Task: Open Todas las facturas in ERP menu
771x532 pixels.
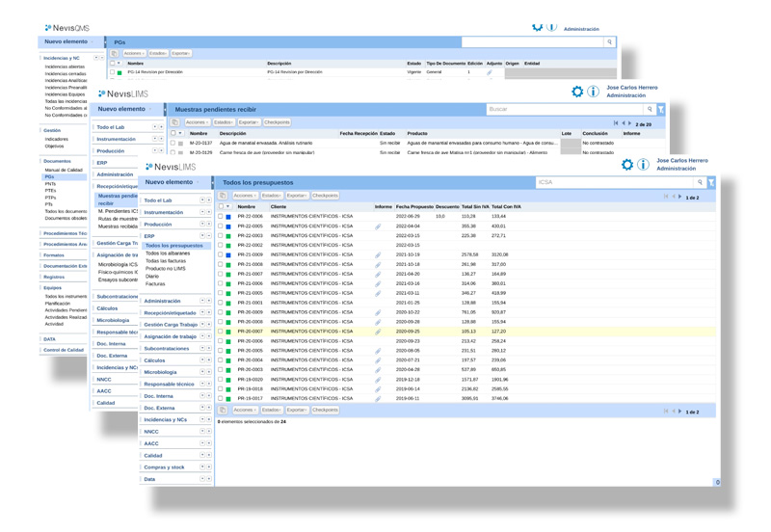Action: tap(166, 261)
